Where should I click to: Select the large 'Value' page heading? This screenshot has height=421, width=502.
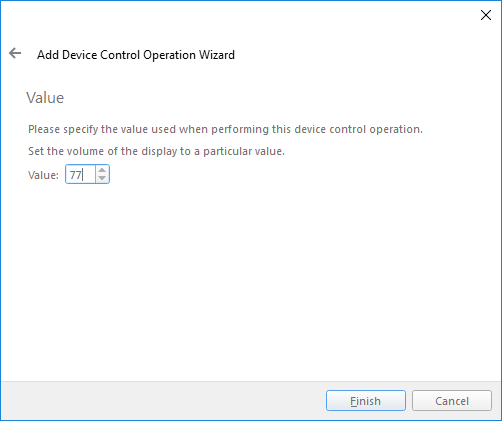click(45, 98)
